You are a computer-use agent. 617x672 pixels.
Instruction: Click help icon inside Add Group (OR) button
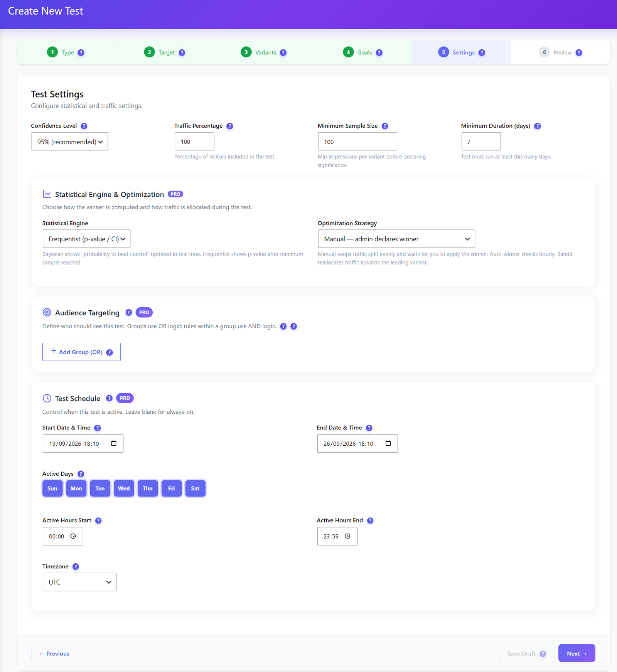[110, 352]
